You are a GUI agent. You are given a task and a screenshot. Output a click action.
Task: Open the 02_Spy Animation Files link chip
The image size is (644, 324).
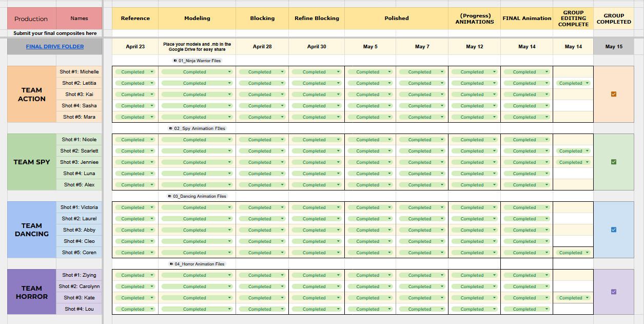(200, 128)
